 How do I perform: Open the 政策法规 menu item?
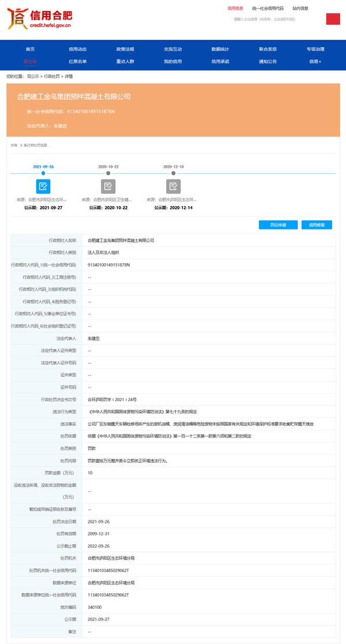[x=125, y=49]
